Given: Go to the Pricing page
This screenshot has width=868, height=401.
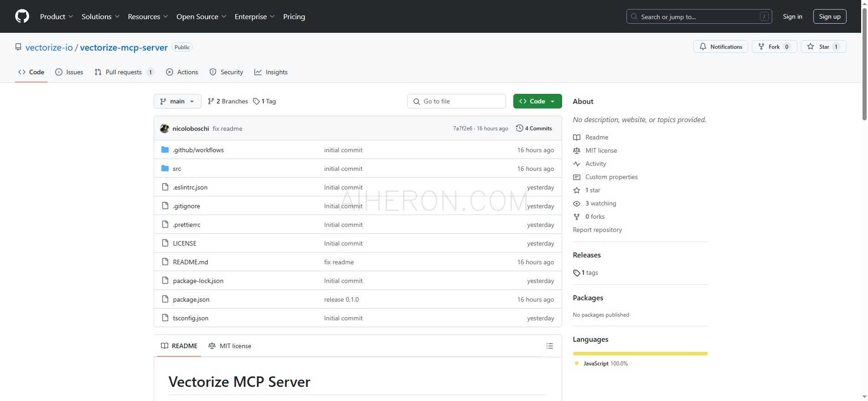Looking at the screenshot, I should (294, 16).
